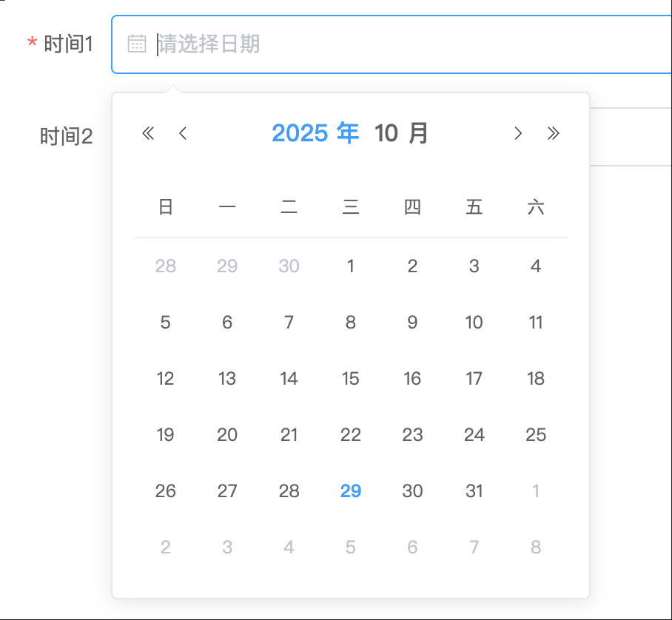Image resolution: width=672 pixels, height=620 pixels.
Task: Click the 时间2 field's edge beside the calendar popup
Action: pos(631,137)
